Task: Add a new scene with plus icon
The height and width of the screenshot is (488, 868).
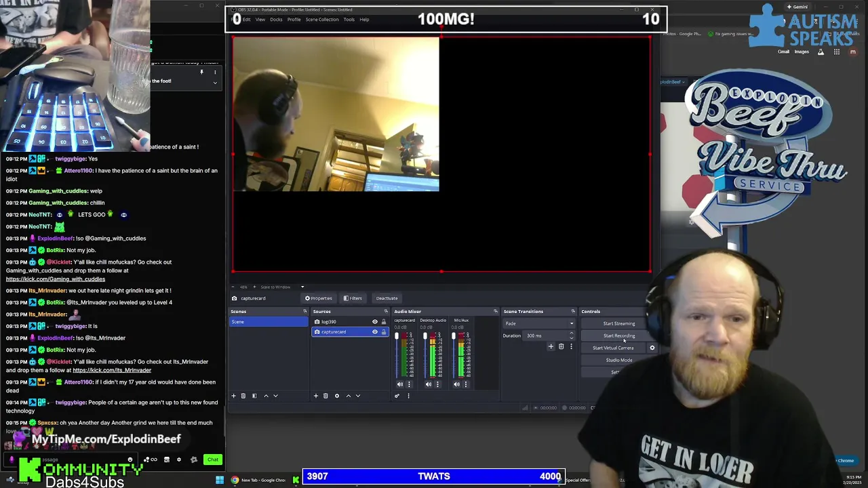Action: point(233,396)
